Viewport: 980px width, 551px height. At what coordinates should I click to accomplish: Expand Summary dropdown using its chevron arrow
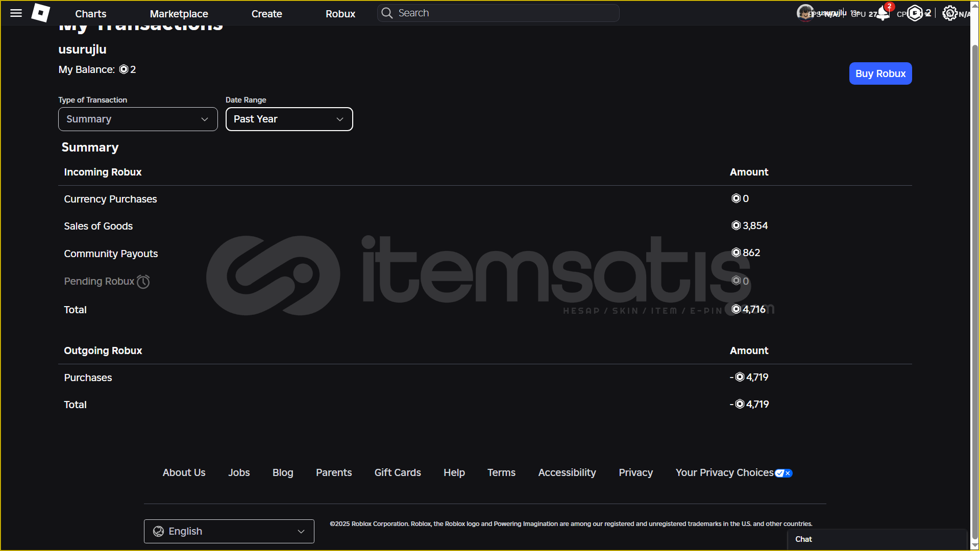(205, 119)
